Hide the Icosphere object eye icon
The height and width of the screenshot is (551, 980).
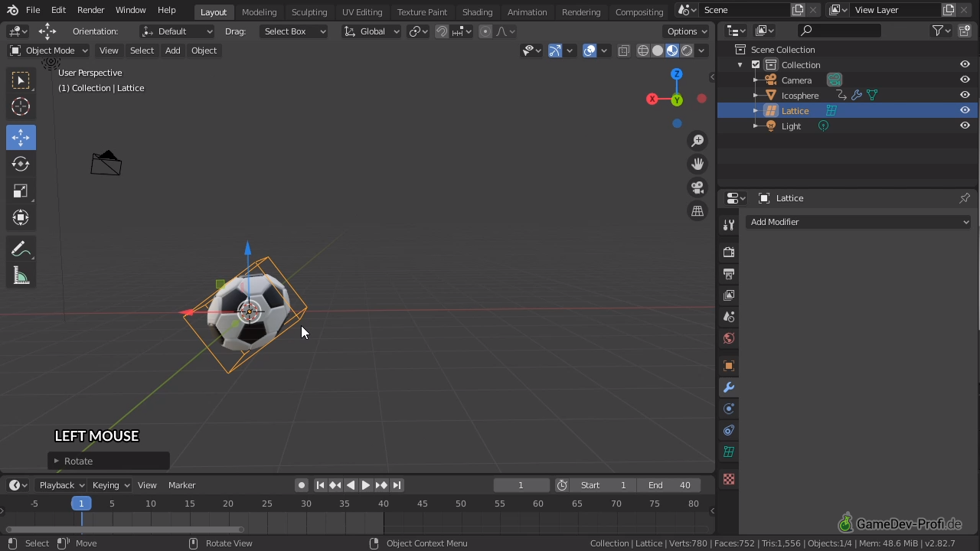pos(965,96)
